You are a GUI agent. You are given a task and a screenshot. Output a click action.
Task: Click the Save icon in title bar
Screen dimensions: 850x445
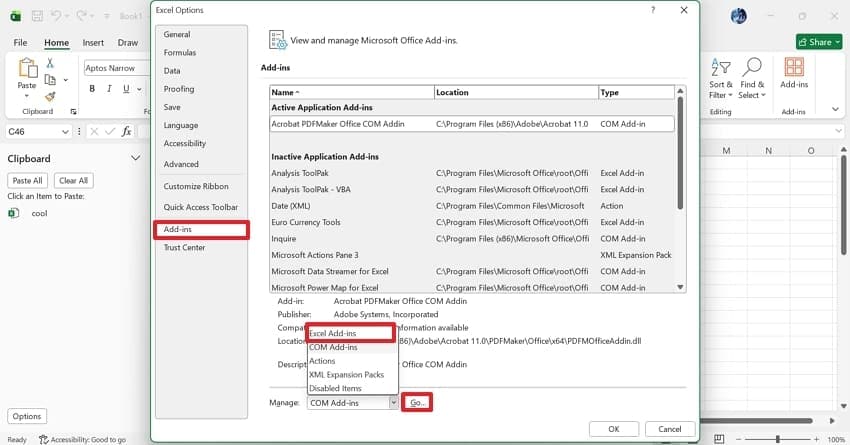37,16
